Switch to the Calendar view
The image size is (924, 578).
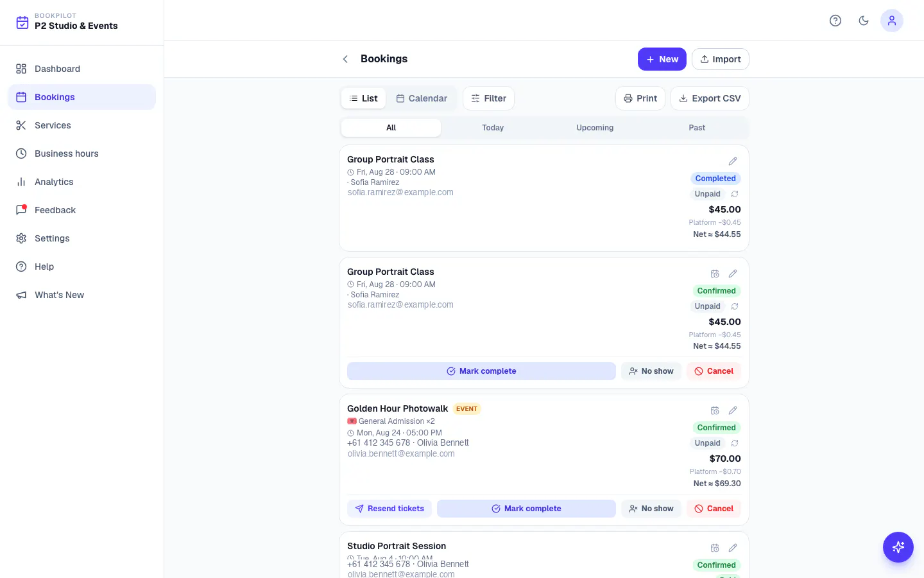click(422, 98)
